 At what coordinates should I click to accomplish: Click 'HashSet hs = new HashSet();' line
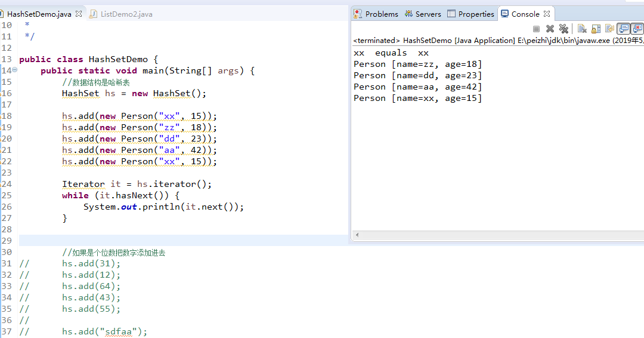134,93
